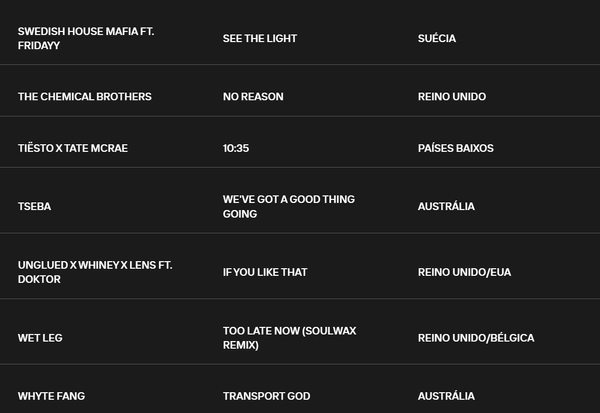Select the Tiësto x Tate McRae artist cell

[73, 148]
